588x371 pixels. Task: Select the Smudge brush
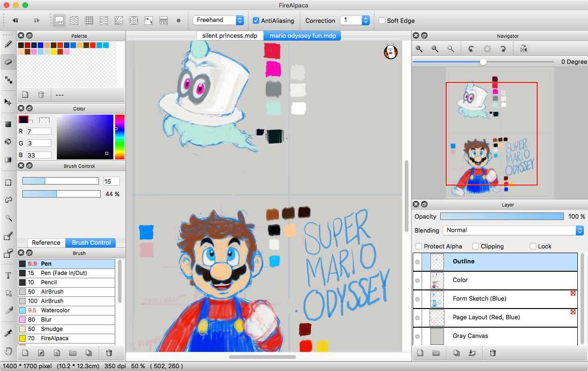(66, 329)
